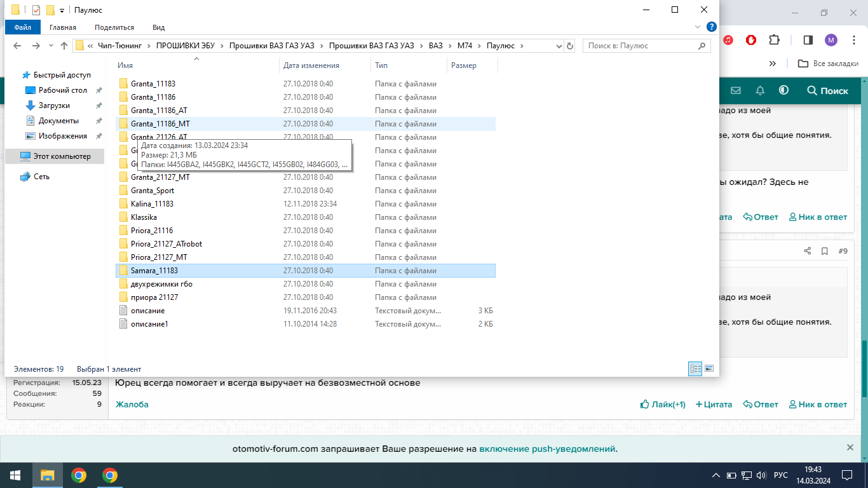Click the Windows Start button

(x=15, y=475)
